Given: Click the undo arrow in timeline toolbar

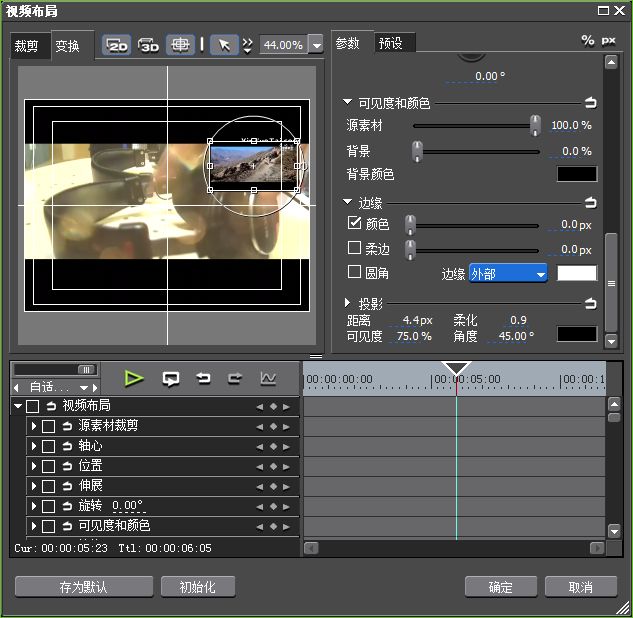Looking at the screenshot, I should point(203,378).
